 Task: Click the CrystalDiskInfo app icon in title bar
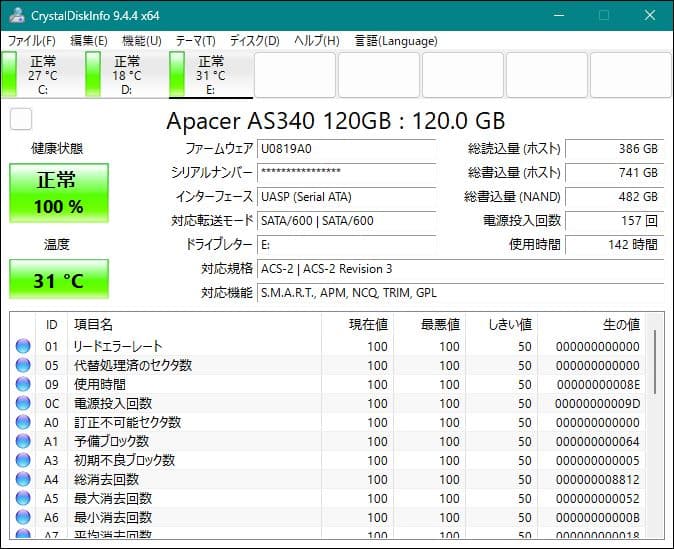(x=17, y=15)
